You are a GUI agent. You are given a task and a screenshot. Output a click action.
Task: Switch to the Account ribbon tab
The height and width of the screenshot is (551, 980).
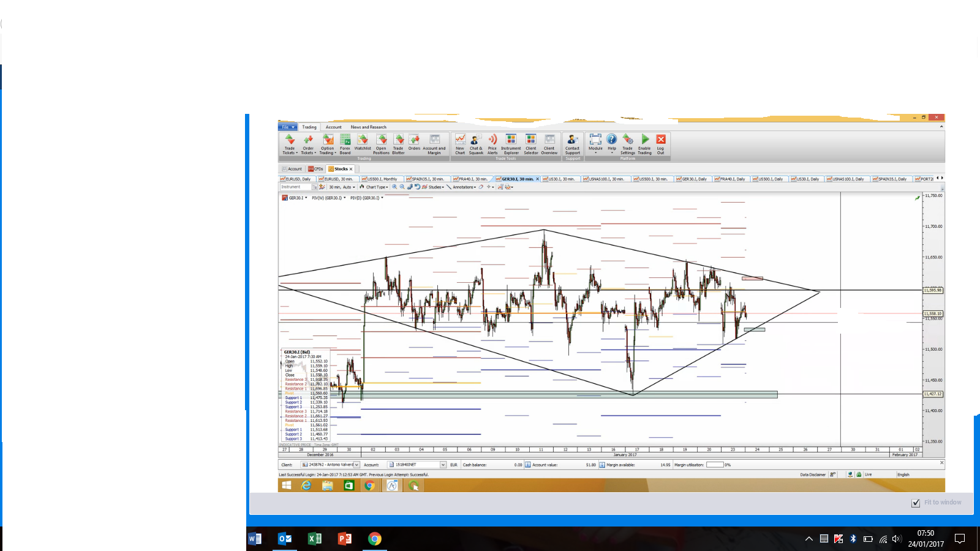click(x=334, y=127)
